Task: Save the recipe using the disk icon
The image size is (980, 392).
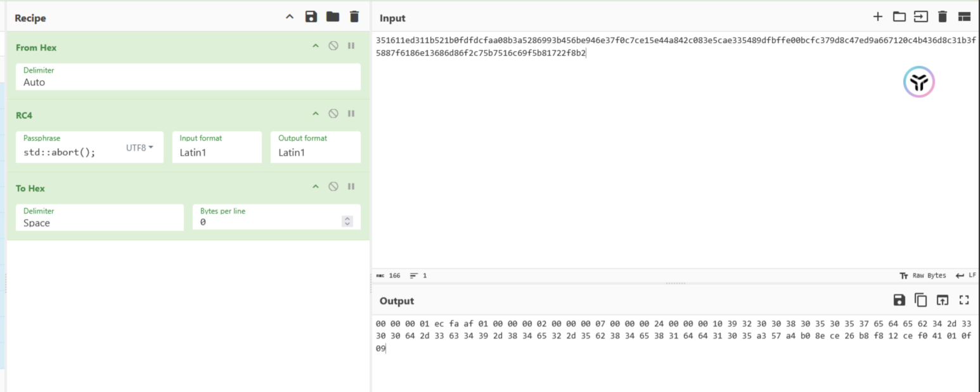Action: [x=311, y=17]
